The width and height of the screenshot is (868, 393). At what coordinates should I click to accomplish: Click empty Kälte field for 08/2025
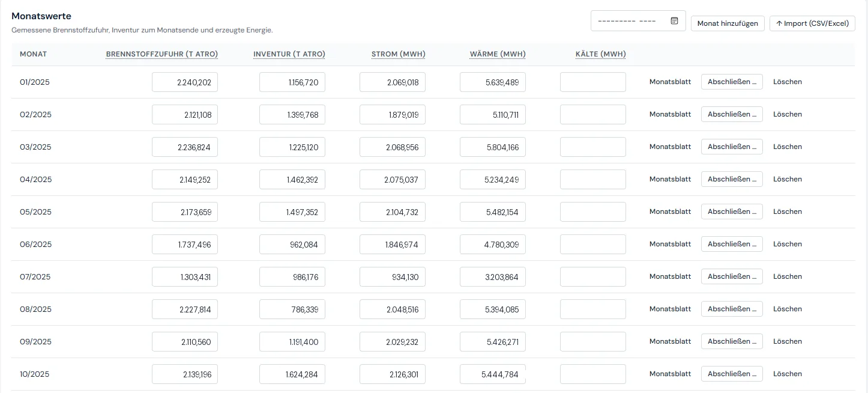593,309
